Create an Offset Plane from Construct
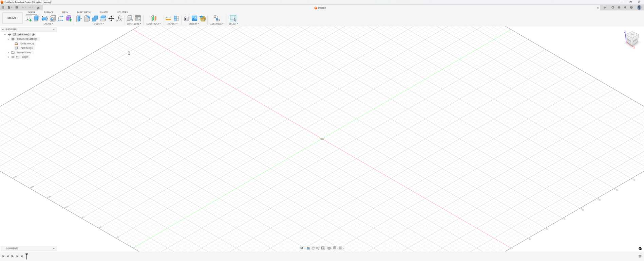Screen dimensions: 644x261 pyautogui.click(x=153, y=18)
